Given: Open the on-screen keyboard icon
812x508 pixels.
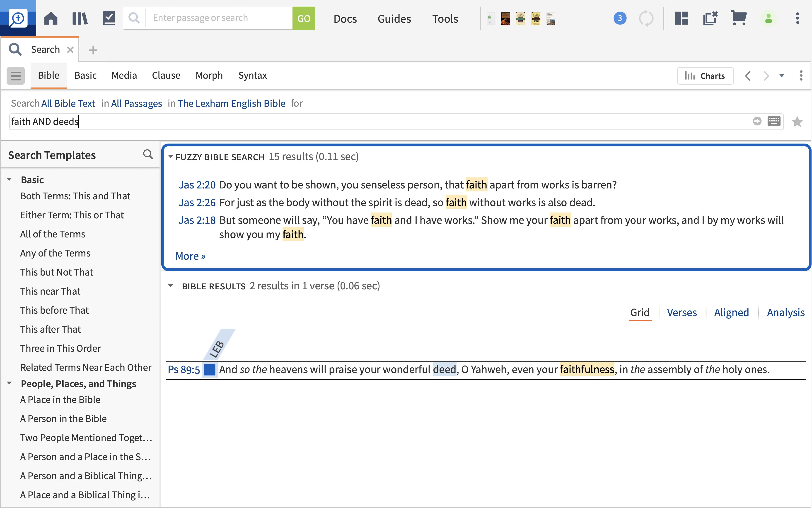Looking at the screenshot, I should pos(774,121).
